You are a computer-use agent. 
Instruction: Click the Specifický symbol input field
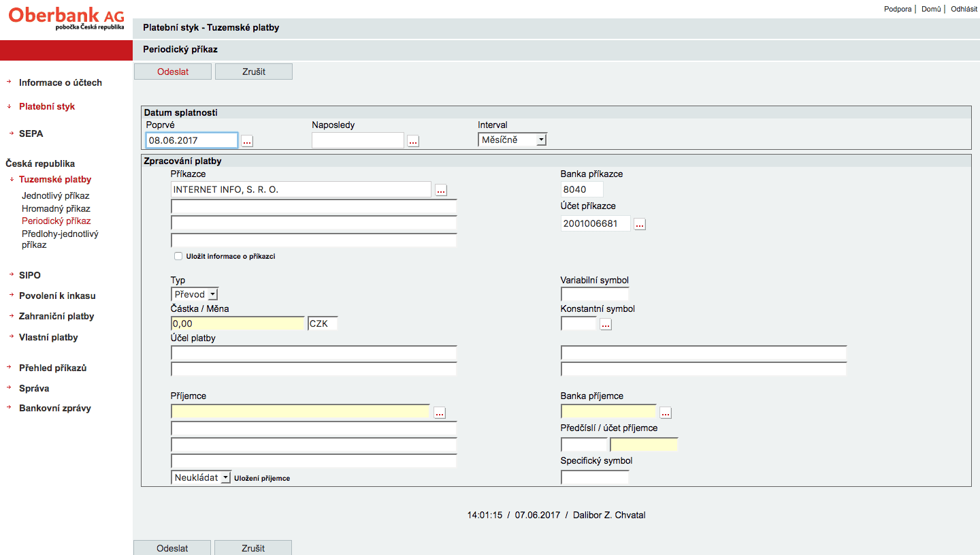[x=595, y=477]
